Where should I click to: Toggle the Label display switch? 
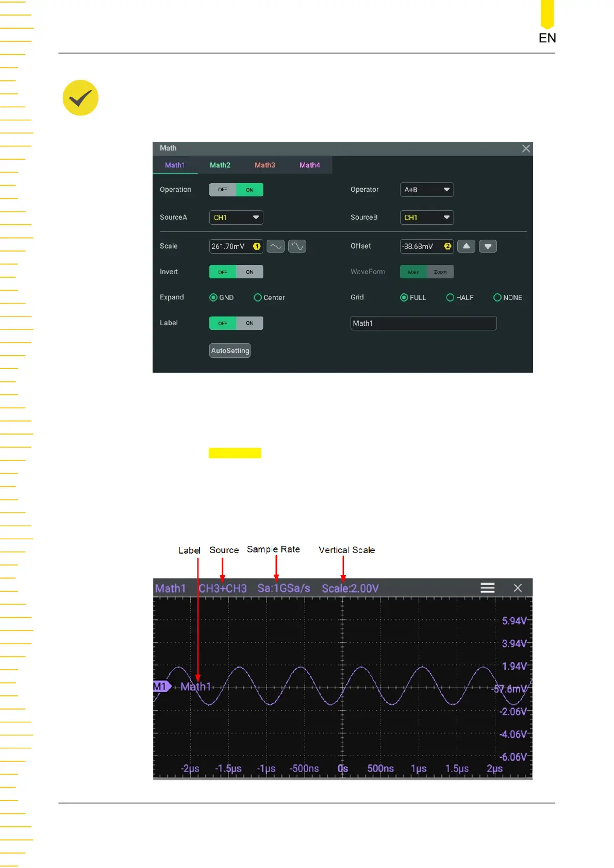coord(236,323)
